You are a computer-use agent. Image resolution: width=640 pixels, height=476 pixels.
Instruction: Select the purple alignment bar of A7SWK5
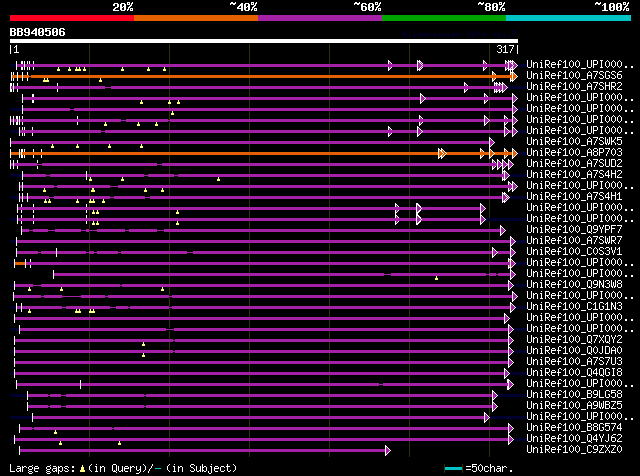[x=253, y=142]
